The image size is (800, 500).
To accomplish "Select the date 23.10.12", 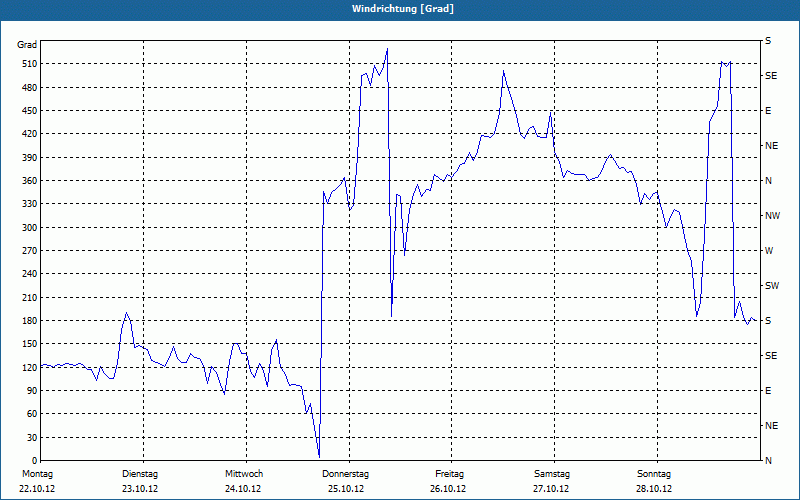I will 140,489.
